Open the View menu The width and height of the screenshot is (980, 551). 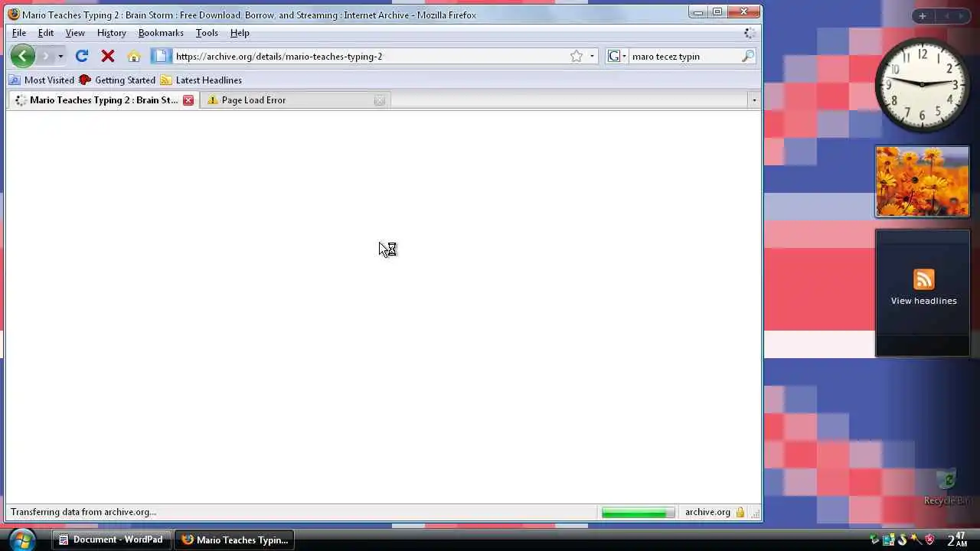[75, 33]
